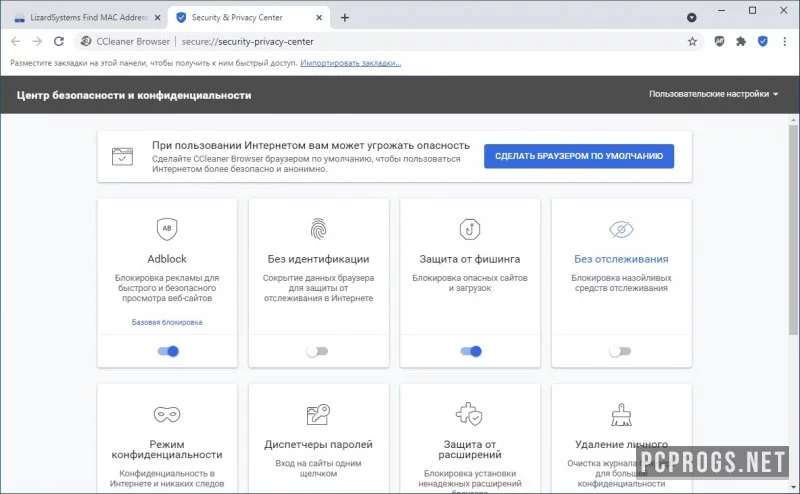Click the Без идентификации title
The width and height of the screenshot is (800, 494).
tap(318, 259)
